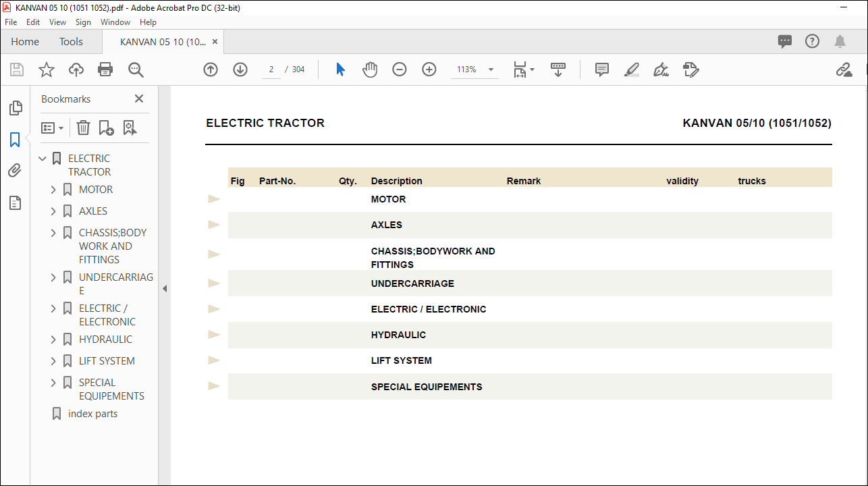Follow the AXLES link in document
This screenshot has height=486, width=868.
click(x=387, y=225)
